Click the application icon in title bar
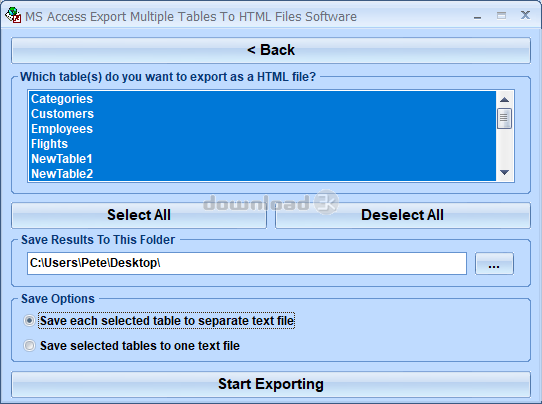Image resolution: width=542 pixels, height=404 pixels. pos(13,15)
